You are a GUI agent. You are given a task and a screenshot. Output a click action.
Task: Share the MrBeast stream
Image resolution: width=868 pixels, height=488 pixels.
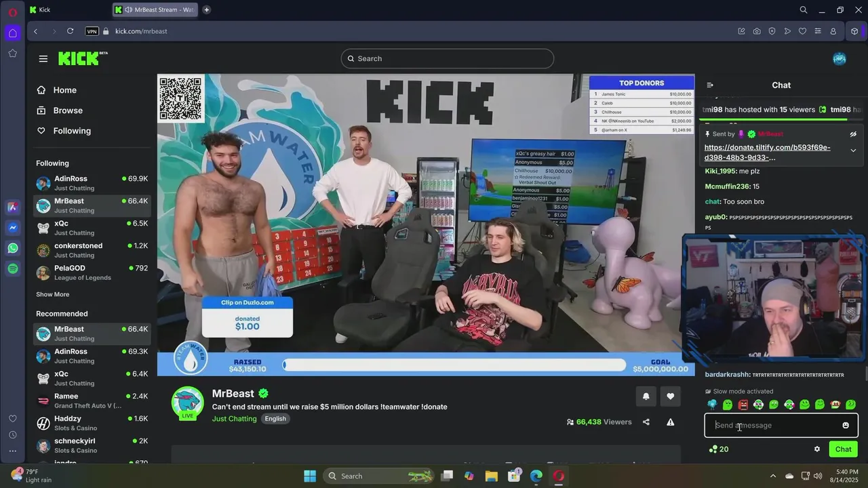point(646,422)
